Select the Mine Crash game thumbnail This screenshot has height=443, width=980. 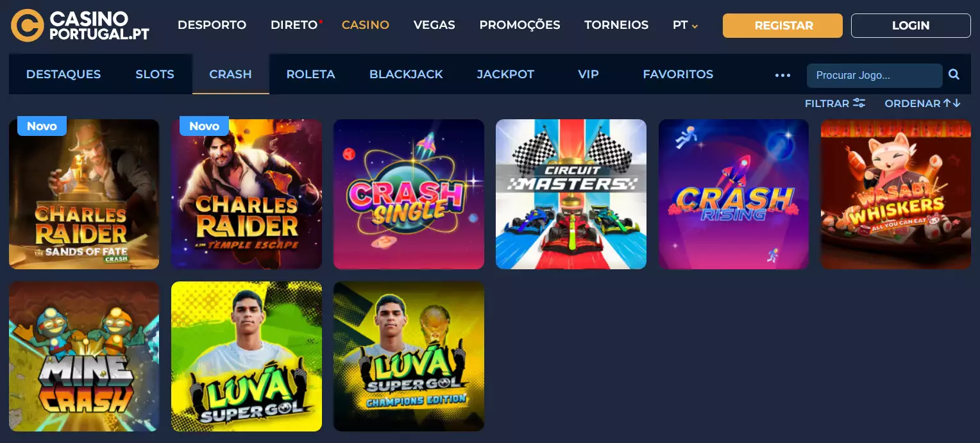[84, 356]
